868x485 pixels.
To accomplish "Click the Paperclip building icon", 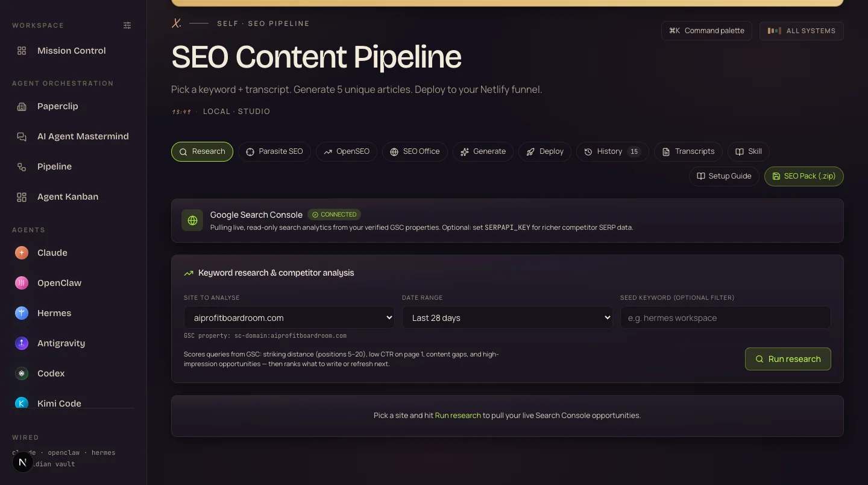I will click(x=22, y=106).
